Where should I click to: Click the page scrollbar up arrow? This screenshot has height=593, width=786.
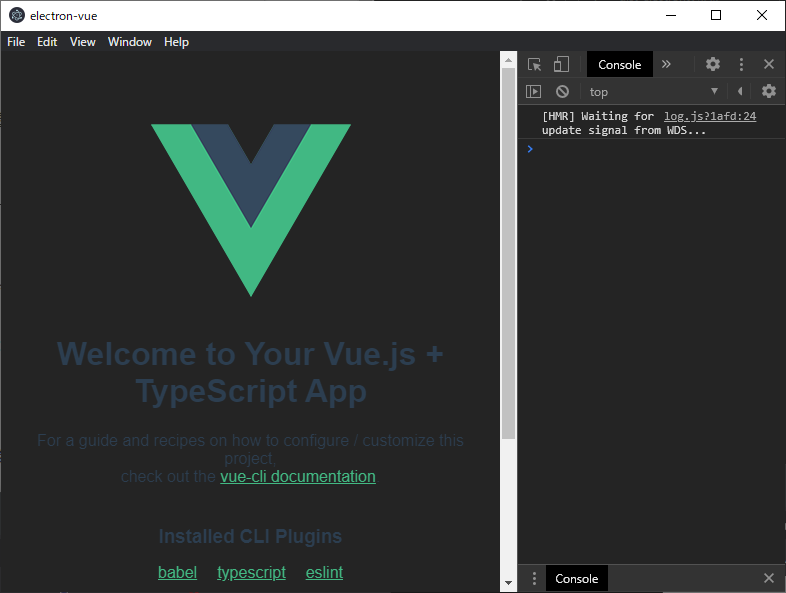(508, 60)
